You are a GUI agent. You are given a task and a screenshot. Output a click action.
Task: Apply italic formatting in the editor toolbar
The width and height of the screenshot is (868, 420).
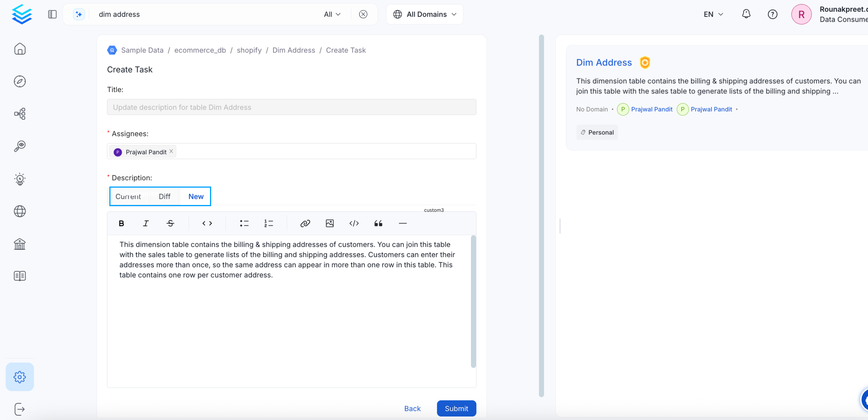coord(146,223)
